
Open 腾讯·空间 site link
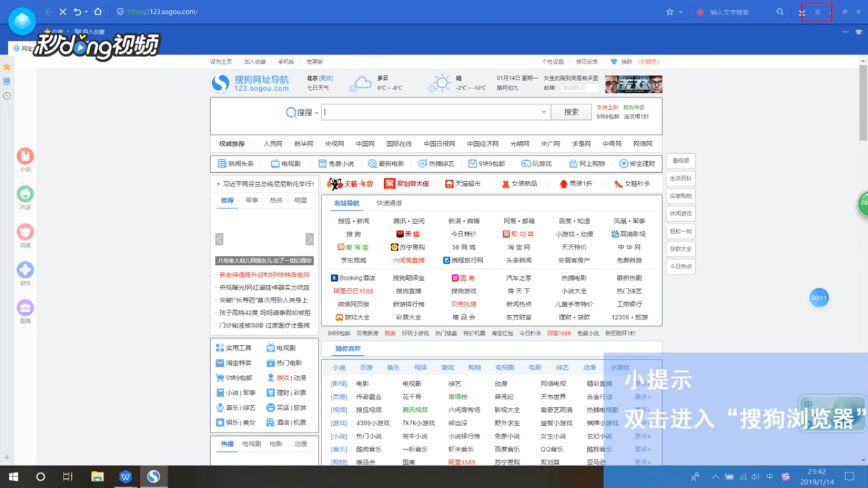(x=409, y=221)
